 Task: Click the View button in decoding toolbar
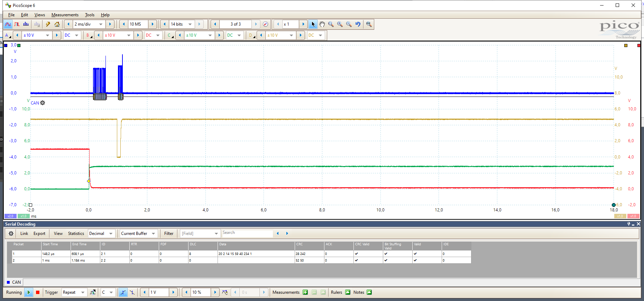coord(58,234)
